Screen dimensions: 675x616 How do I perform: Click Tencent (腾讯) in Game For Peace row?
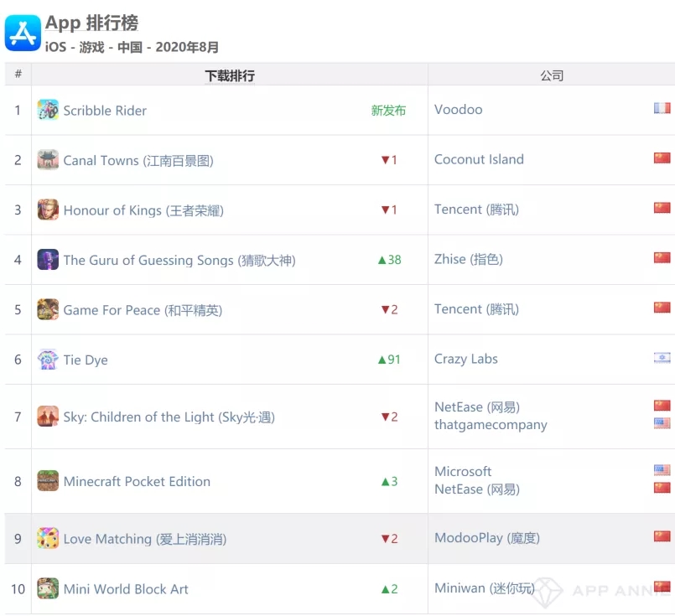[476, 309]
